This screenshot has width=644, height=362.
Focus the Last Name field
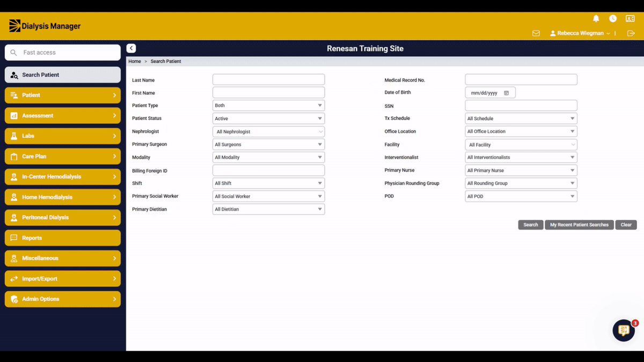coord(268,80)
